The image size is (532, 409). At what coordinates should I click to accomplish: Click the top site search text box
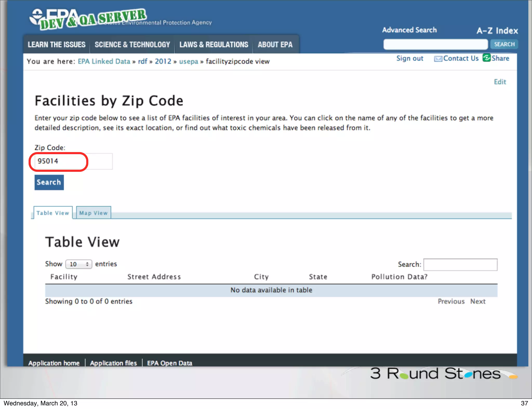(435, 44)
